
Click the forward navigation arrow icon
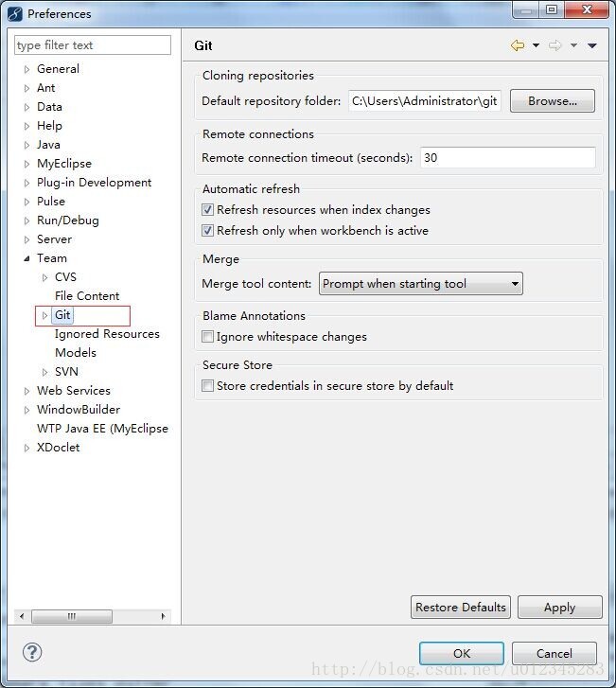[x=555, y=45]
